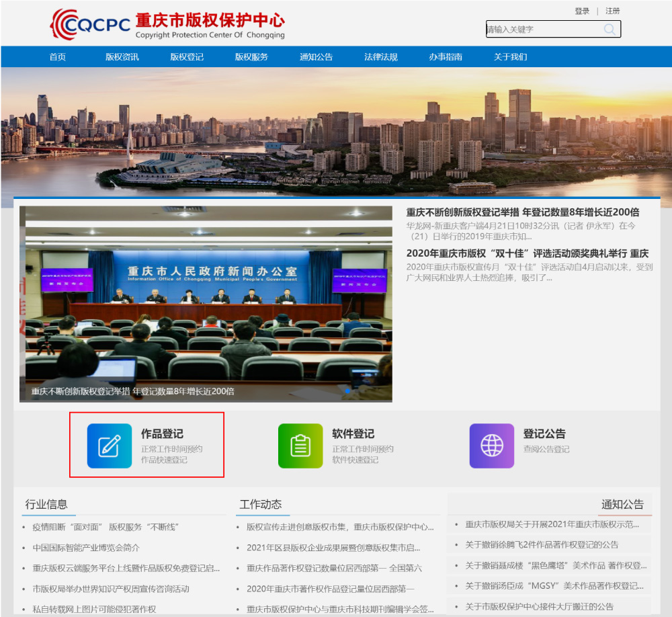Click the CQCPC logo
Viewport: 672px width, 617px height.
[93, 24]
